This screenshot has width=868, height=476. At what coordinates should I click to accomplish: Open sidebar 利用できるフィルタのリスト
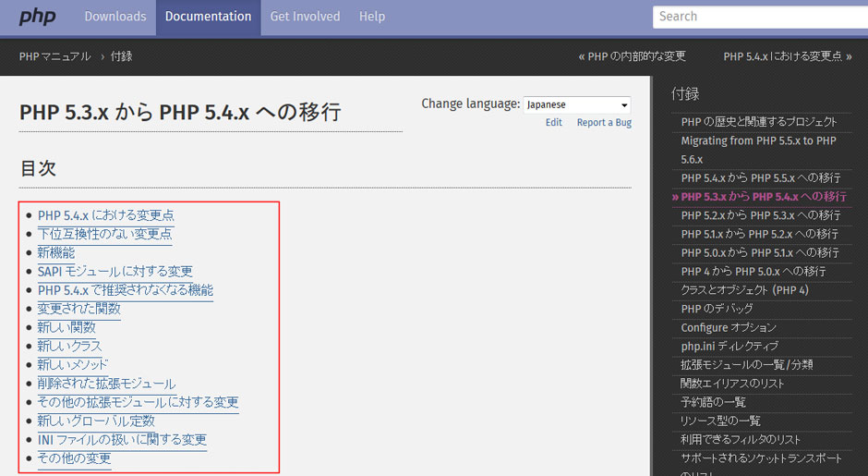point(741,440)
